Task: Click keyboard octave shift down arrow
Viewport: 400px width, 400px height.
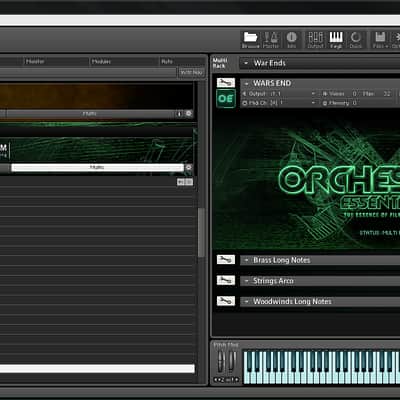Action: point(216,380)
